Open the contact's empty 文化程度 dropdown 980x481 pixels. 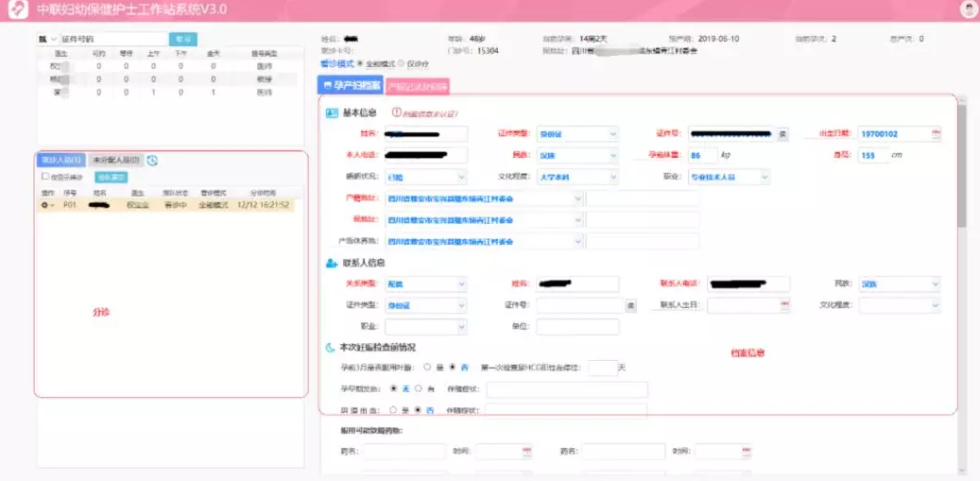(x=900, y=305)
